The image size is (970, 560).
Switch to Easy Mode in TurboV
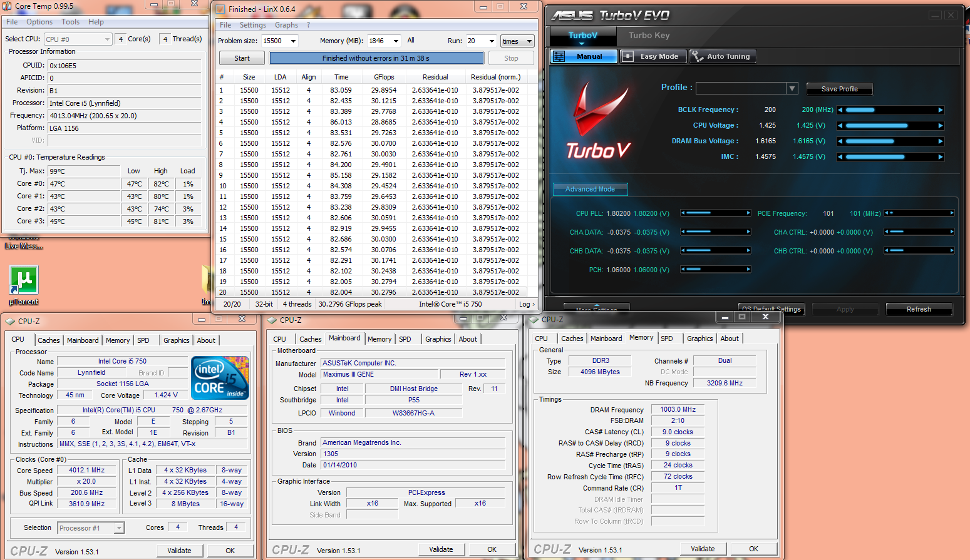click(x=653, y=56)
